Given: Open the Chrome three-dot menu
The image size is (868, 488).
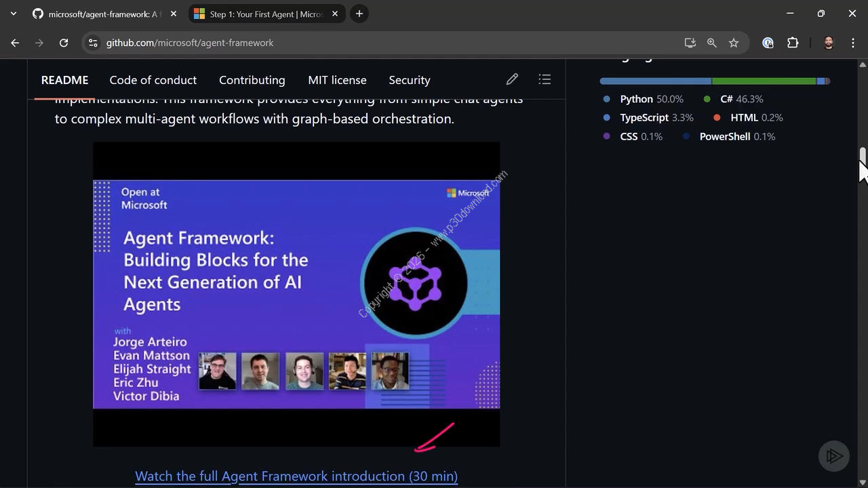Looking at the screenshot, I should pos(853,43).
